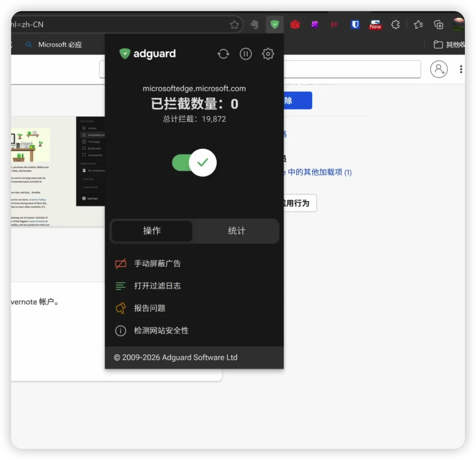Click the Evernote extension screenshot thumbnail
This screenshot has width=476, height=460.
[58, 171]
